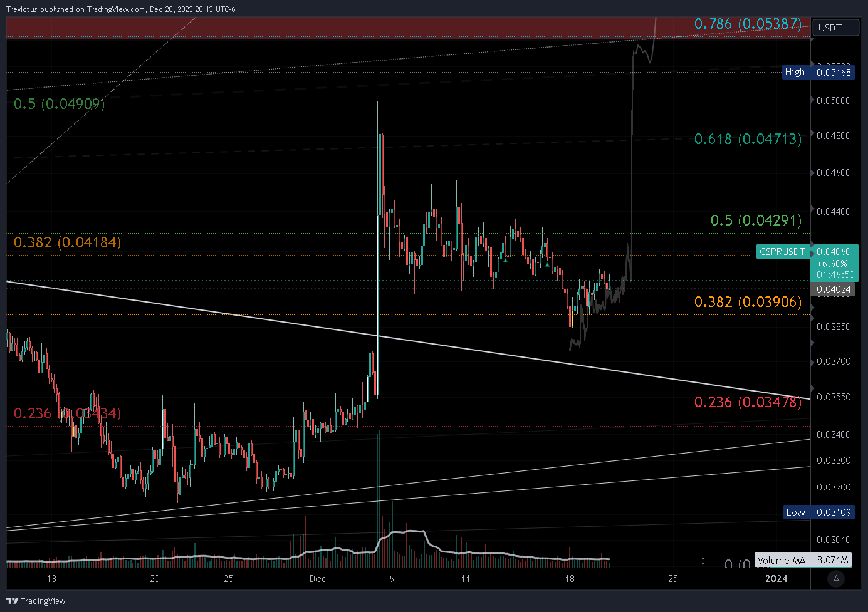The height and width of the screenshot is (612, 868).
Task: Click the 0.05000 price axis tick
Action: click(834, 101)
